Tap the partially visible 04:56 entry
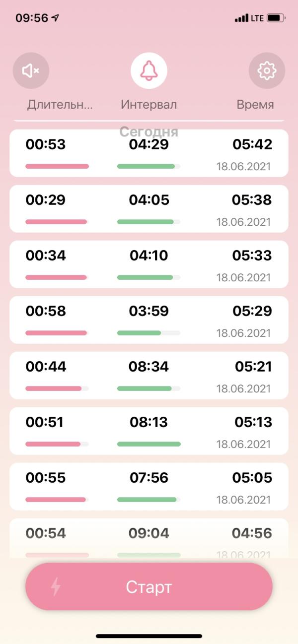This screenshot has height=644, width=298. pos(149,538)
